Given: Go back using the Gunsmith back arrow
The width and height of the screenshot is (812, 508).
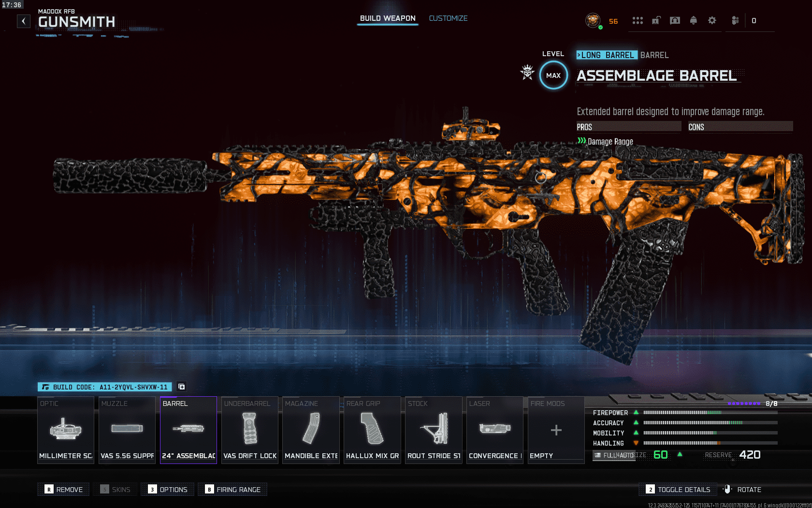Looking at the screenshot, I should click(x=23, y=21).
